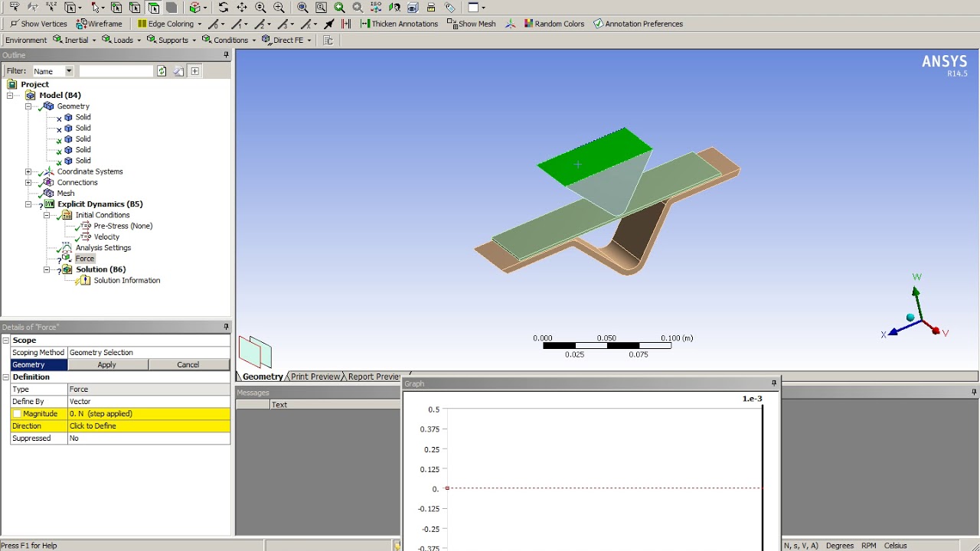Collapse the Explicit Dynamics (B5) node
Image resolution: width=980 pixels, height=551 pixels.
pyautogui.click(x=28, y=204)
